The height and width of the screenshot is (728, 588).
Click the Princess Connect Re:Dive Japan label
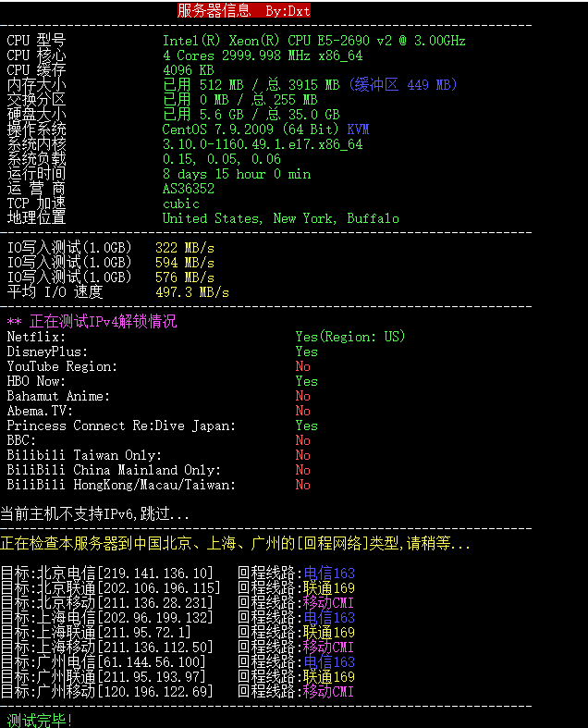click(121, 426)
